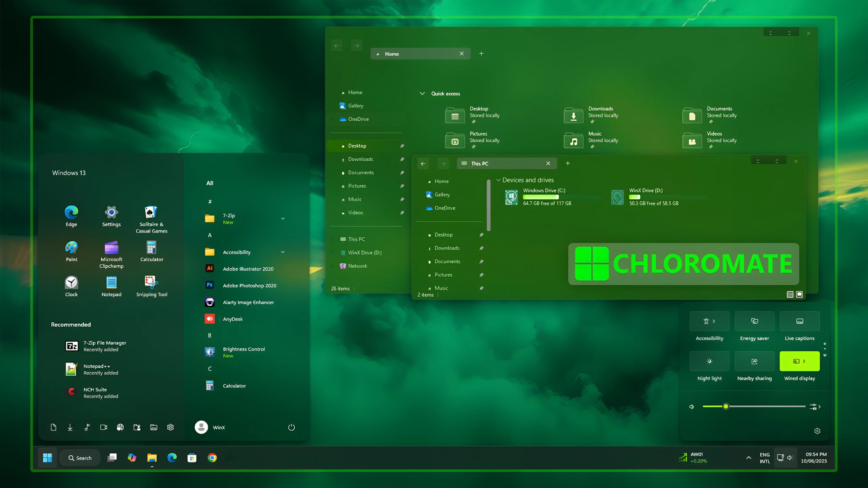The height and width of the screenshot is (488, 868).
Task: Click the Windows Start button on taskbar
Action: (47, 458)
